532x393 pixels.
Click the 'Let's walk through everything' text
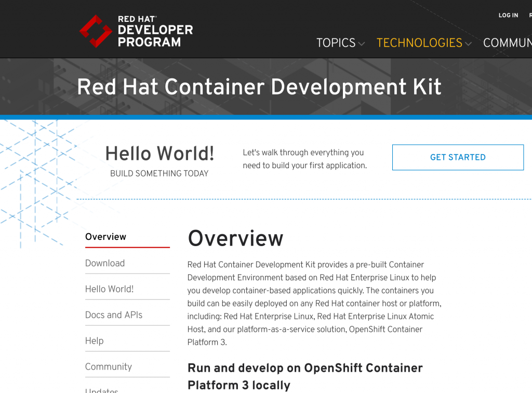tap(304, 159)
